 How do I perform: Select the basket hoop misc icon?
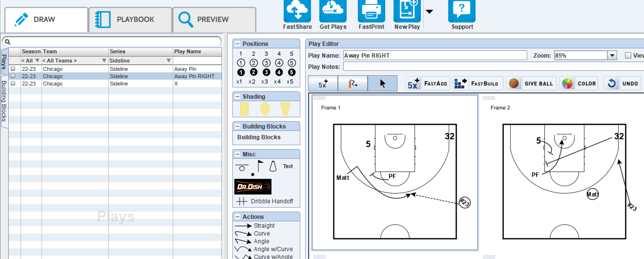click(x=242, y=168)
